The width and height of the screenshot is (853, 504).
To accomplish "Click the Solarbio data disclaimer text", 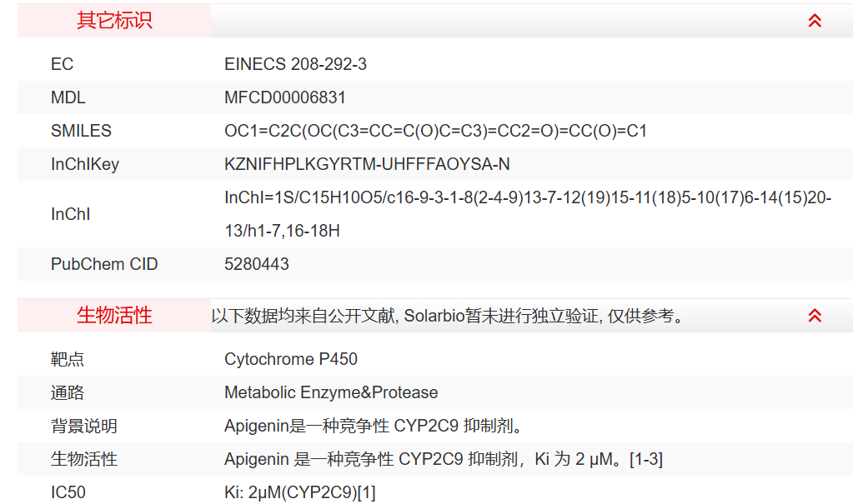I will point(448,316).
